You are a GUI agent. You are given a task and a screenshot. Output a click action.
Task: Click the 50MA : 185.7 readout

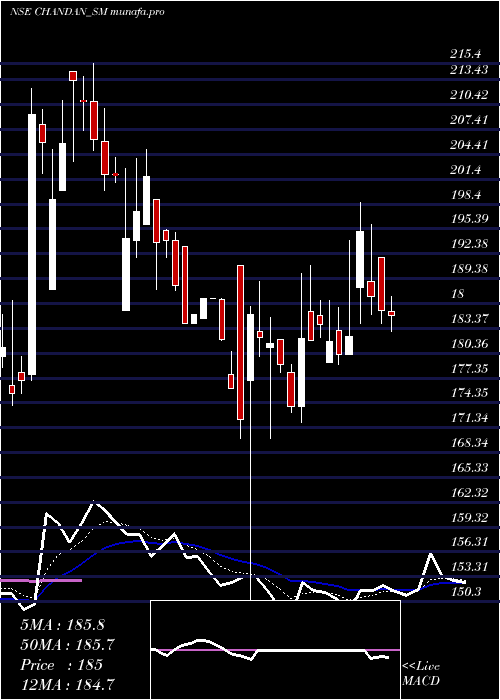click(x=67, y=645)
